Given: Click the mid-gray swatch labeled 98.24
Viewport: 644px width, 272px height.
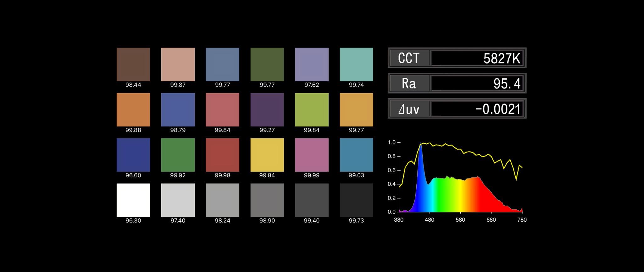Looking at the screenshot, I should 222,200.
